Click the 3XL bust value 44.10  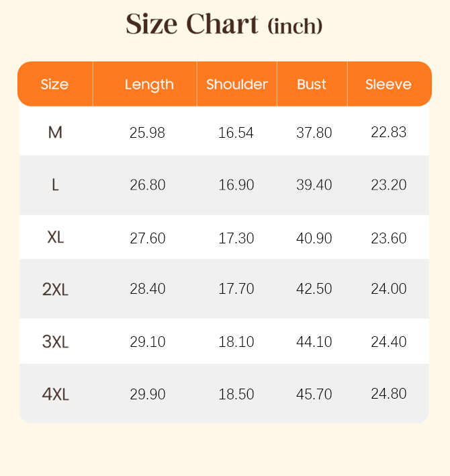pos(314,342)
